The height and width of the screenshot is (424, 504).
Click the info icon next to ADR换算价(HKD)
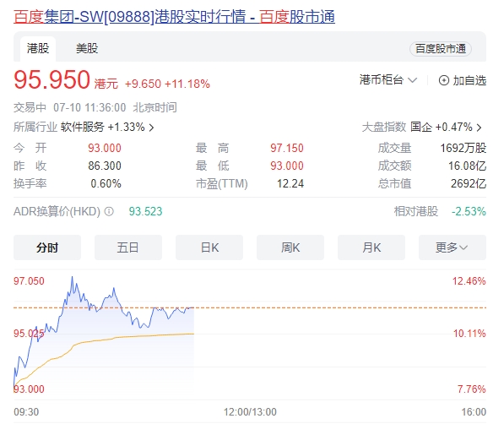point(109,211)
